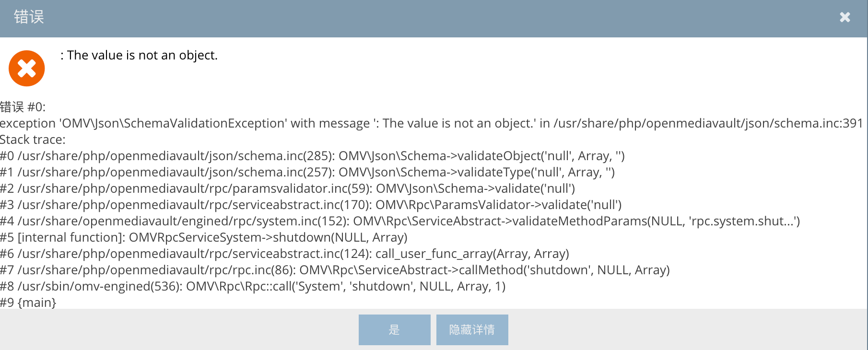Image resolution: width=868 pixels, height=350 pixels.
Task: Click the 'Stack trace:' heading
Action: (x=33, y=140)
